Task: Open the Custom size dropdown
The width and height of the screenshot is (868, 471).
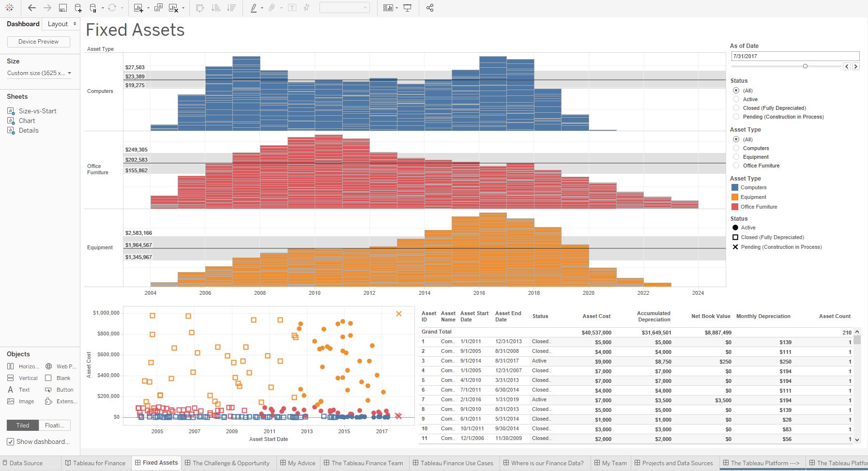Action: coord(39,73)
